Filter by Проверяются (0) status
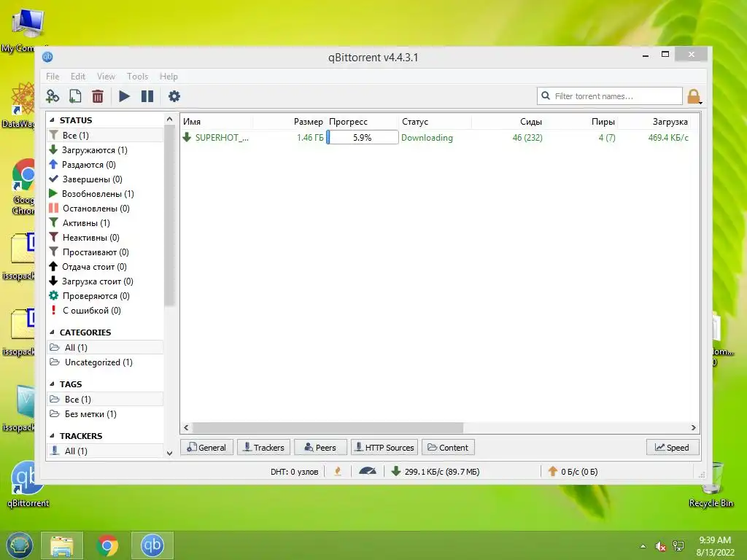747x560 pixels. click(96, 296)
